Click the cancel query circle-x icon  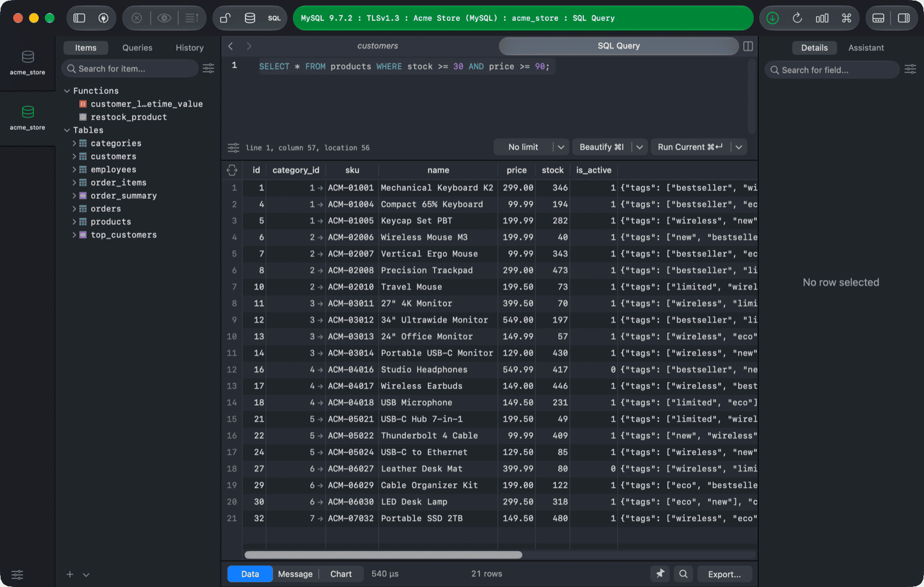point(137,18)
